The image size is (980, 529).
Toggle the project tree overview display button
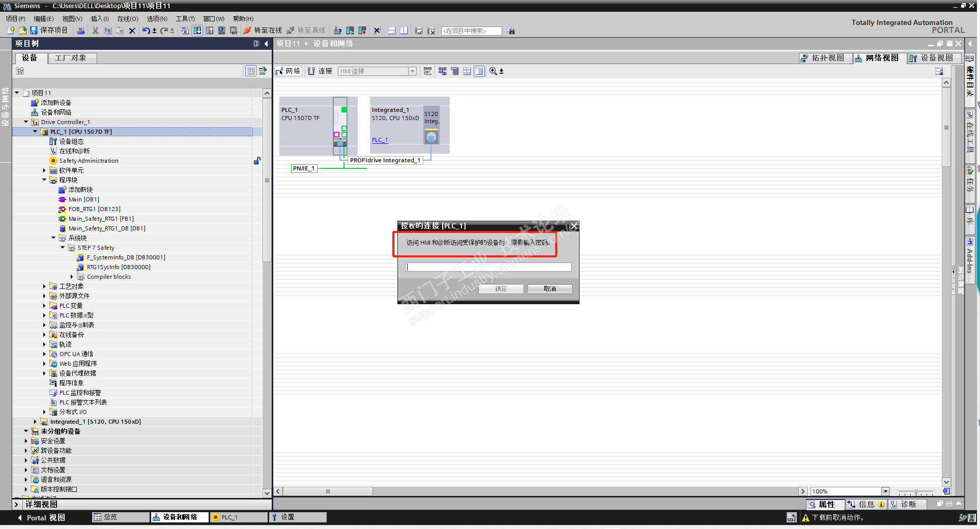(251, 71)
